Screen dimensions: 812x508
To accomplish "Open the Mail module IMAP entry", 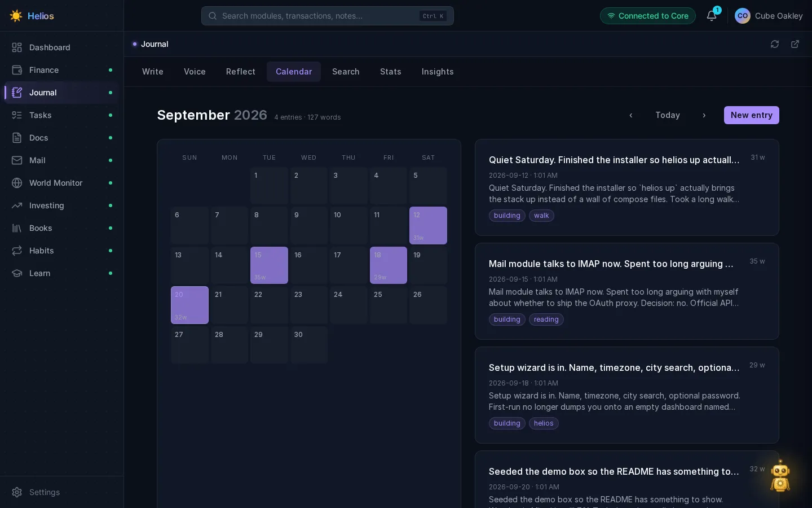I will click(x=627, y=291).
